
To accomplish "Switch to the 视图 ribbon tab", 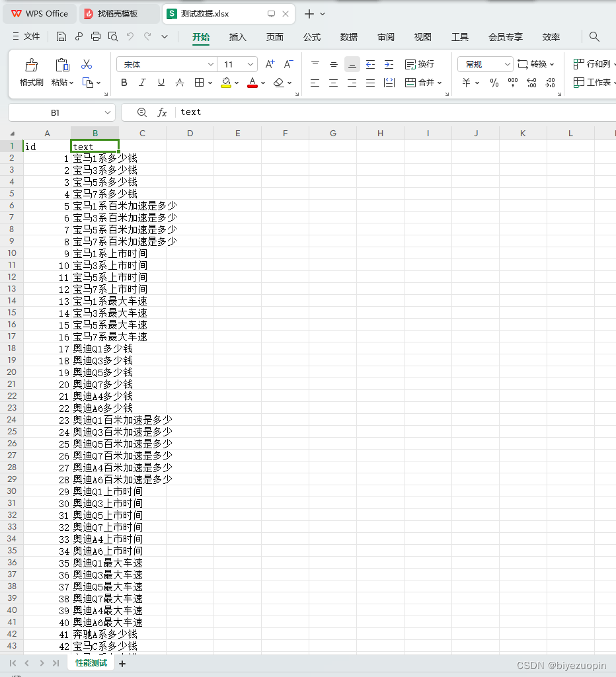I will tap(422, 37).
